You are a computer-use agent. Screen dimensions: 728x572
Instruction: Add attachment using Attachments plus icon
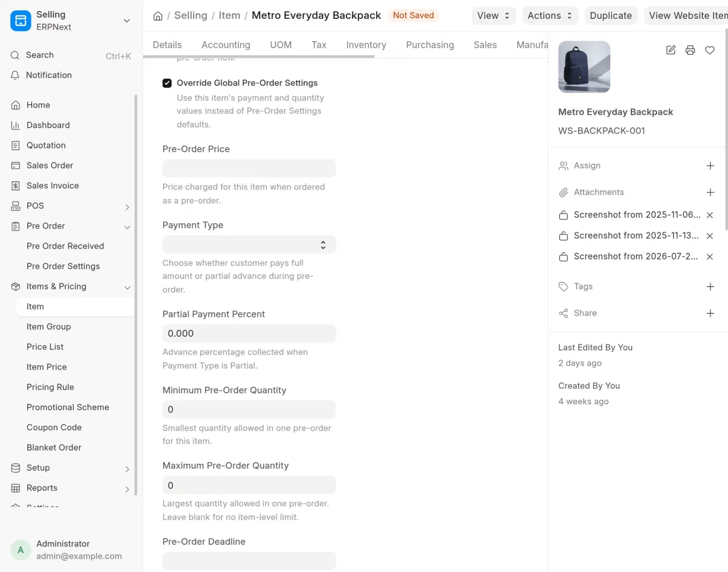coord(710,192)
